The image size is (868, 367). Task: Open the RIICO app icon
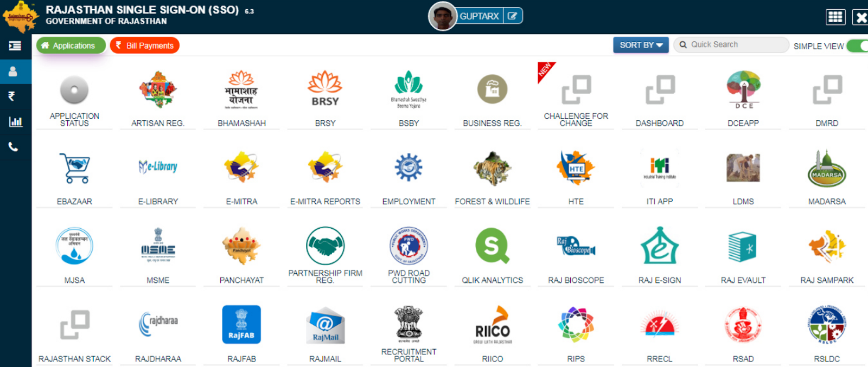[x=492, y=325]
